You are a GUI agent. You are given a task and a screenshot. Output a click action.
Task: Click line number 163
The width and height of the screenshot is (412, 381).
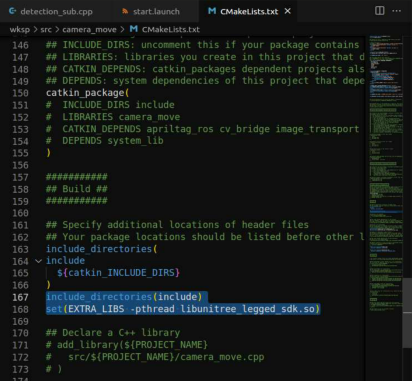coord(20,249)
